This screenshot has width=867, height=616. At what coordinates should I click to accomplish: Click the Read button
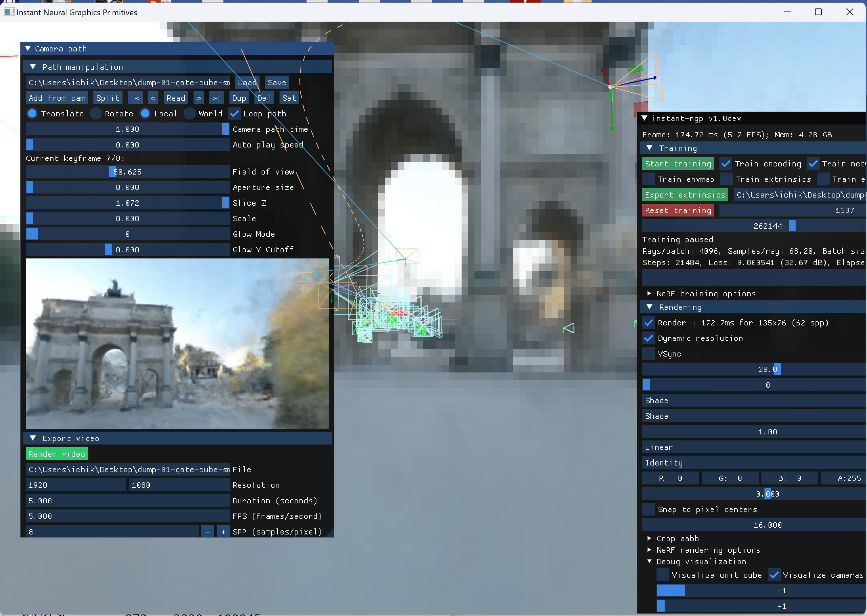(176, 98)
